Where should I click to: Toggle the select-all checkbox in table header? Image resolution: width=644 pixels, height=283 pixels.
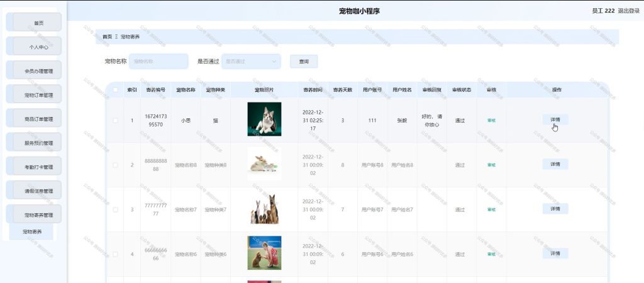point(115,89)
